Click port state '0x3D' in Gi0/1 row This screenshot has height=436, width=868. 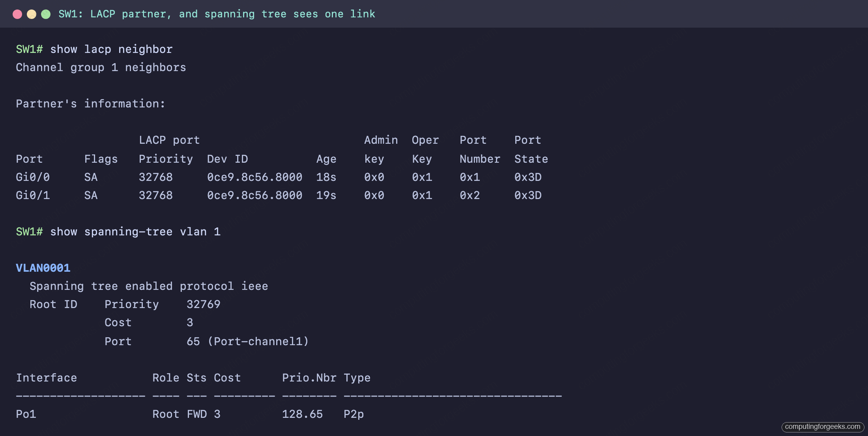[x=528, y=195]
